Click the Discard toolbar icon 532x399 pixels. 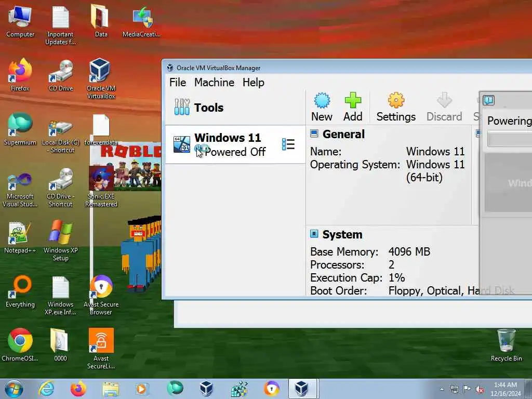coord(444,107)
